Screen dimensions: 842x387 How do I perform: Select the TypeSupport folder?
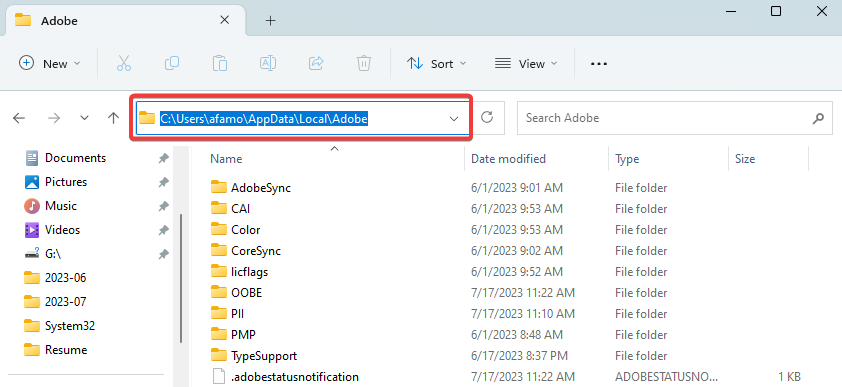pos(264,356)
